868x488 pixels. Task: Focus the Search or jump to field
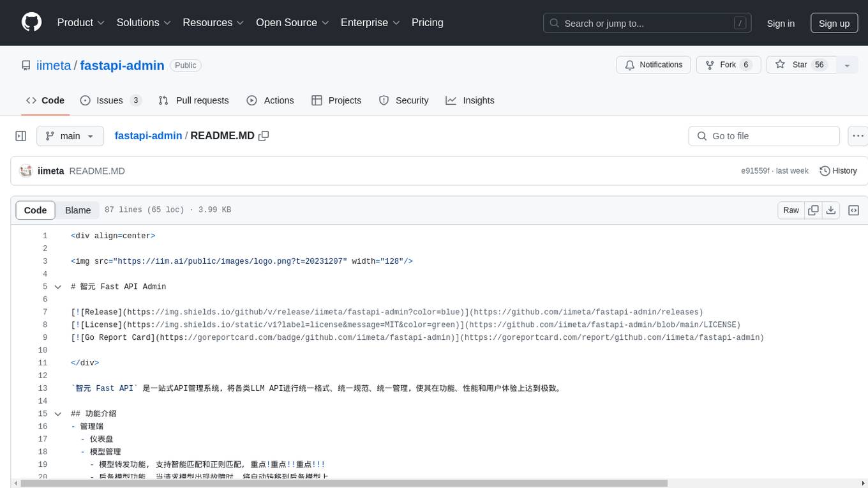point(648,23)
